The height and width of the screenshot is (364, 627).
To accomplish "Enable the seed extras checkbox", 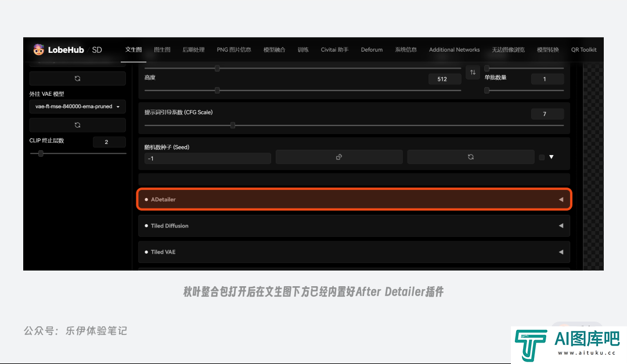I will pos(542,157).
